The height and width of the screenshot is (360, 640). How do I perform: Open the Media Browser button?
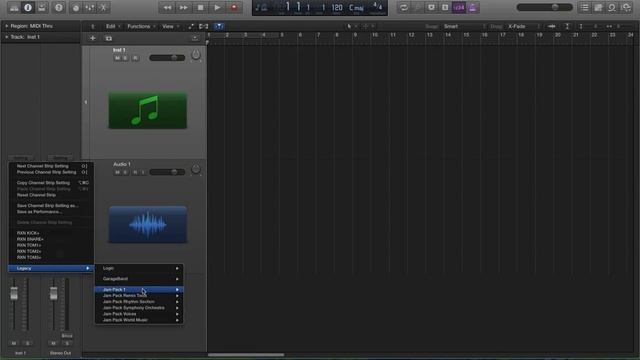tap(626, 7)
